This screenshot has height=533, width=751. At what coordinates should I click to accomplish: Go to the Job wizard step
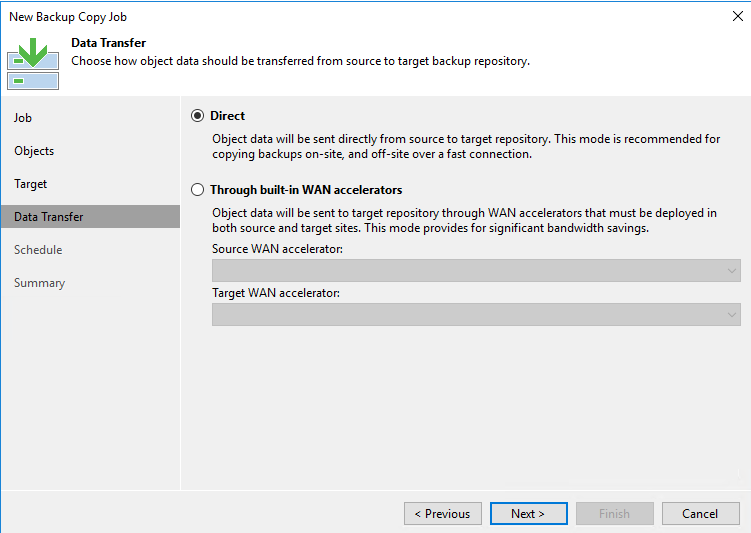pos(23,118)
